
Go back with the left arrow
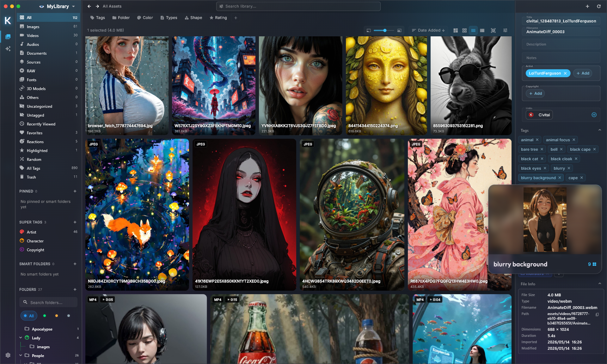click(x=89, y=6)
